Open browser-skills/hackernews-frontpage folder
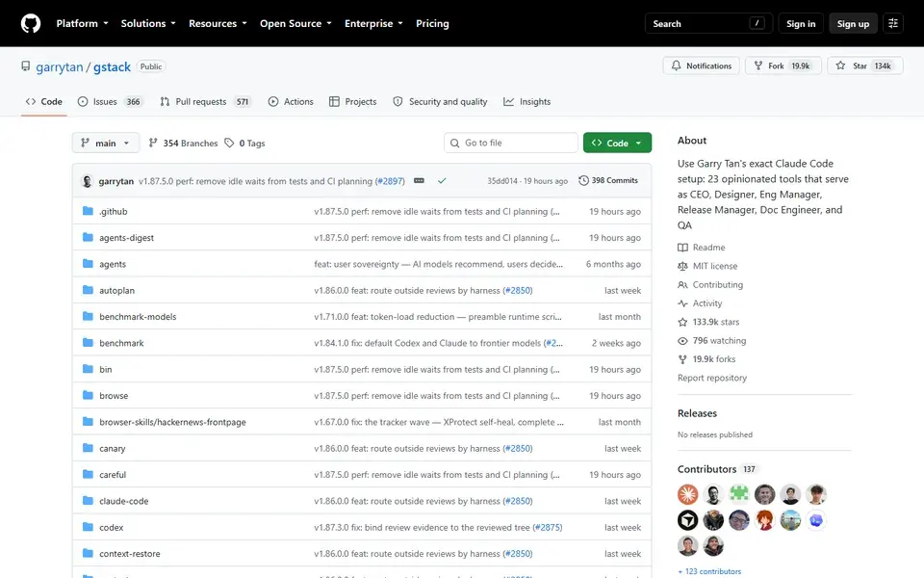This screenshot has height=578, width=924. click(x=172, y=422)
